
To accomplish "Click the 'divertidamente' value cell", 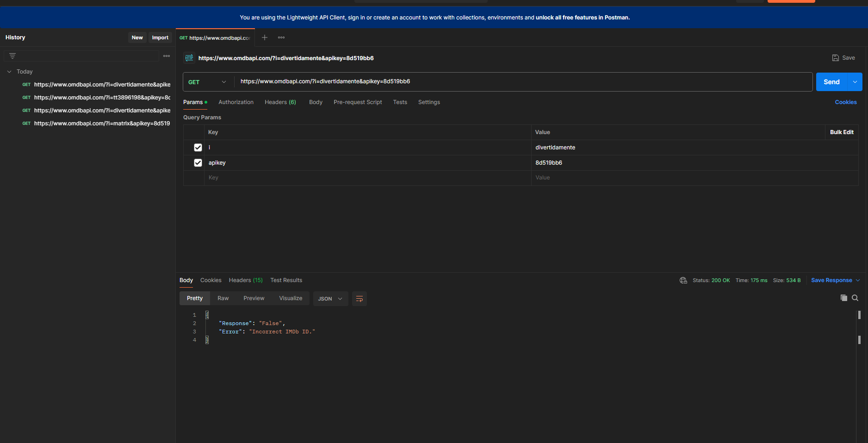I will 694,148.
